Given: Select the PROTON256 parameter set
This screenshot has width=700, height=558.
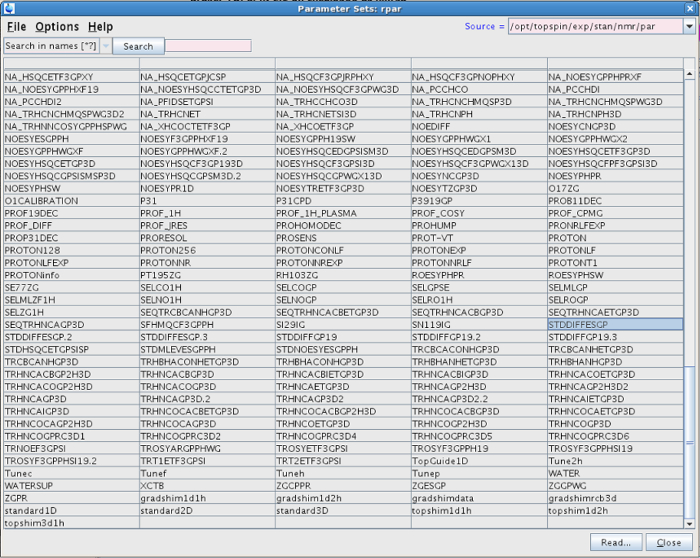Looking at the screenshot, I should [207, 250].
